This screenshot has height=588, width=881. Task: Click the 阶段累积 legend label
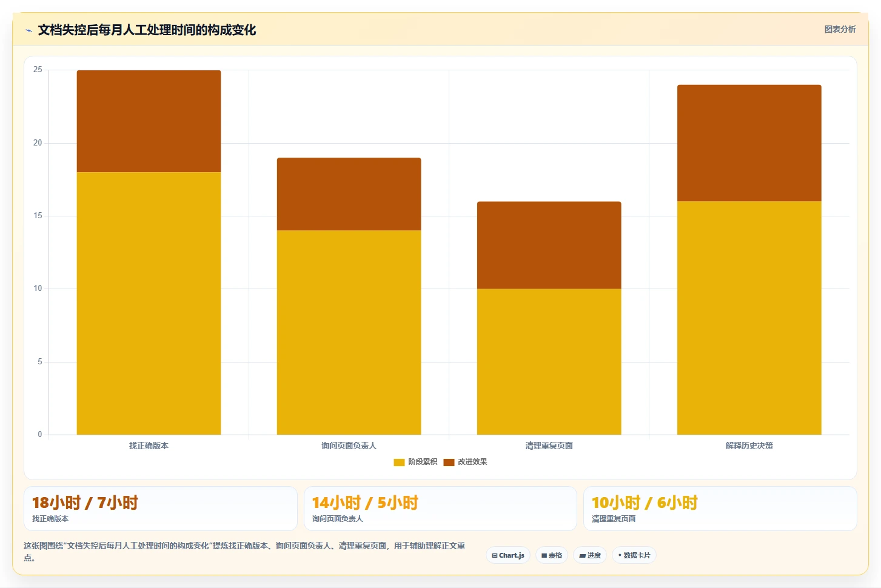tap(423, 462)
